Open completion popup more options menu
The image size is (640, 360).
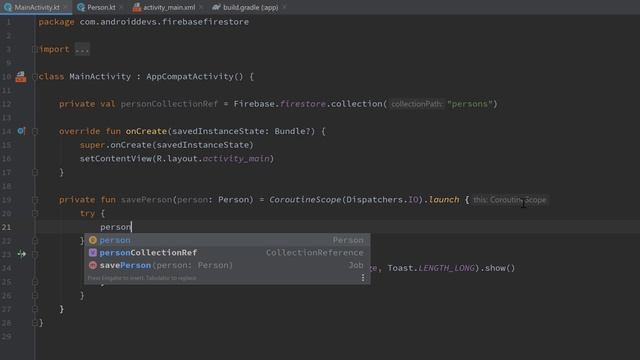pyautogui.click(x=363, y=278)
